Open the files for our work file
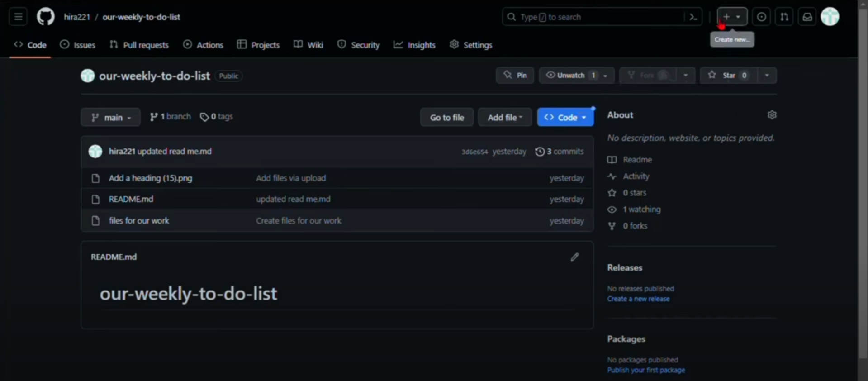868x381 pixels. tap(139, 221)
